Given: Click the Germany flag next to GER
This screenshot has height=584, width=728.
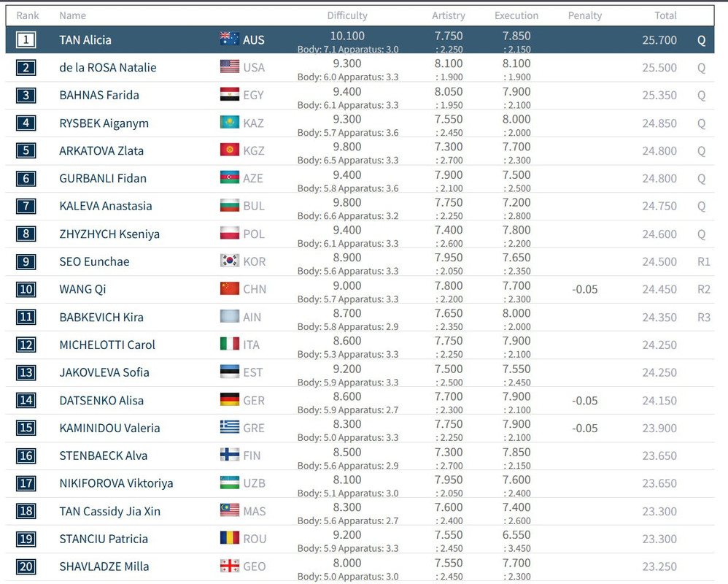Looking at the screenshot, I should click(229, 399).
